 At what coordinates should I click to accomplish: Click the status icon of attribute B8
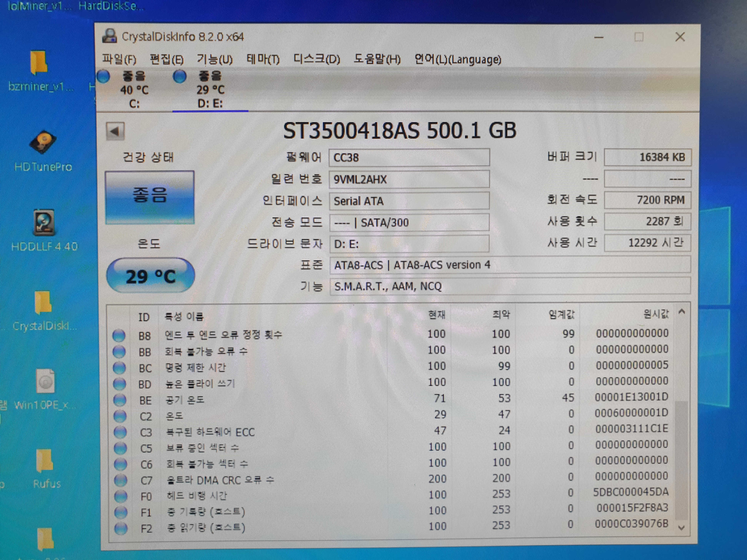point(119,336)
